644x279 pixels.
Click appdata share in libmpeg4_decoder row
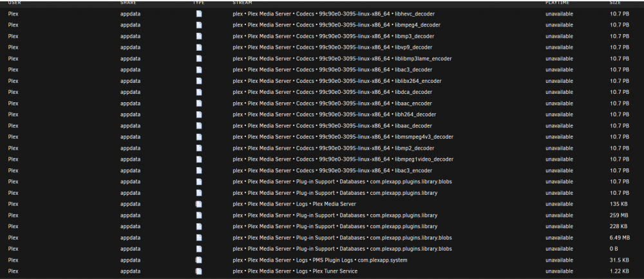pos(130,25)
